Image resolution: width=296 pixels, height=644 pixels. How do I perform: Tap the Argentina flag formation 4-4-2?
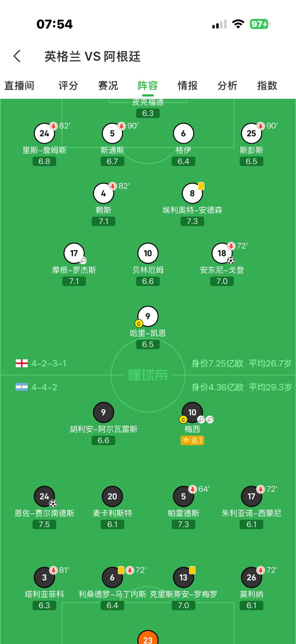tap(36, 387)
